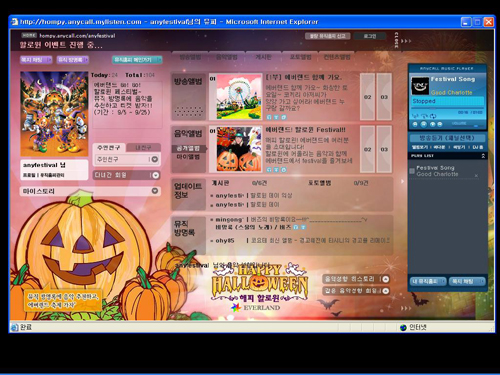The image size is (500, 375).
Task: Open broadcast album slot 03
Action: coord(384,97)
